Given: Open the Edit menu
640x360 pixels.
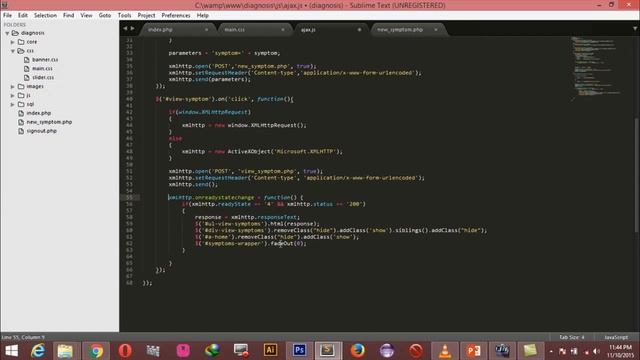Looking at the screenshot, I should click(x=22, y=15).
